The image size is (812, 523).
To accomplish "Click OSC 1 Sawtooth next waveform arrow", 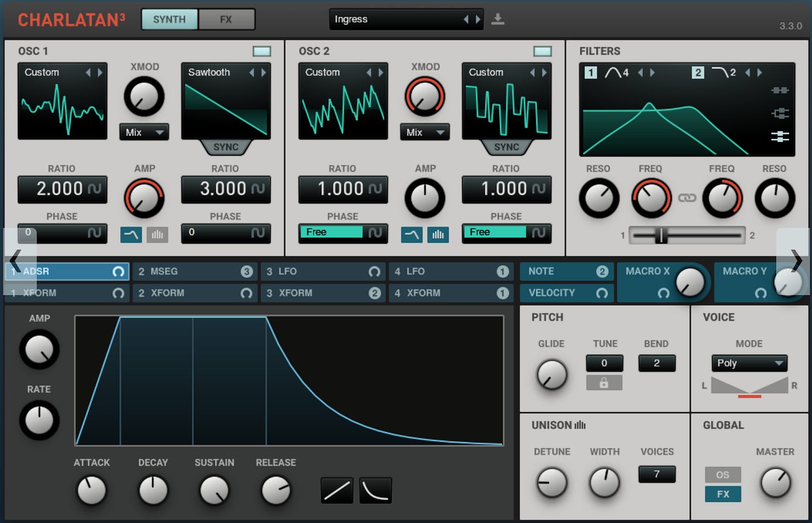I will coord(264,72).
